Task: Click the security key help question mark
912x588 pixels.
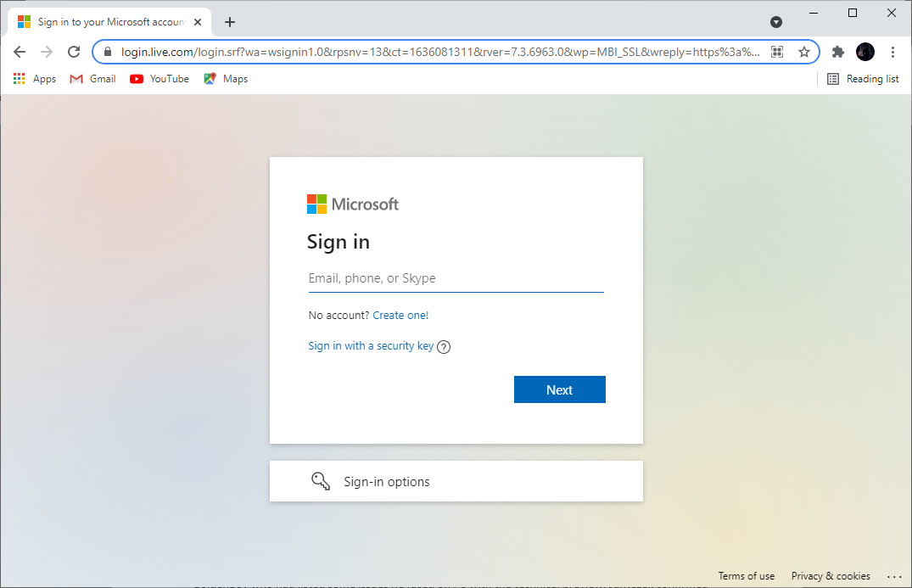Action: [444, 347]
